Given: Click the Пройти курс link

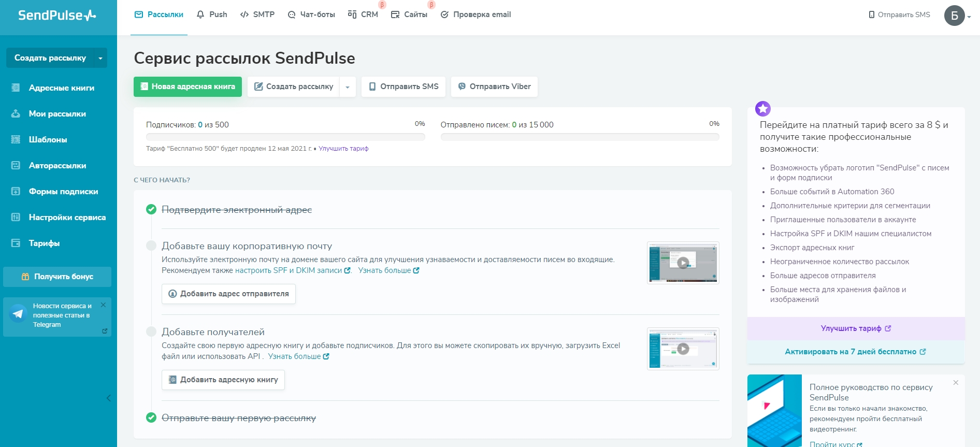Looking at the screenshot, I should point(835,444).
